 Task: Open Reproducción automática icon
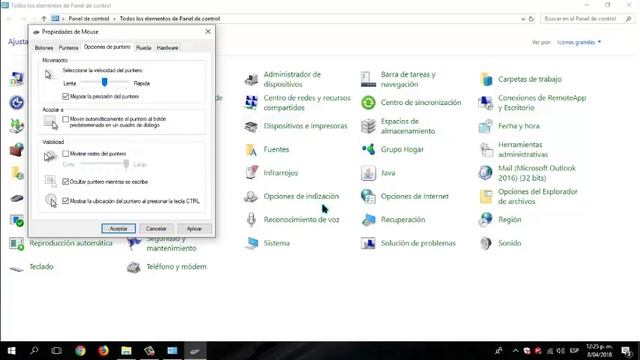pos(16,244)
